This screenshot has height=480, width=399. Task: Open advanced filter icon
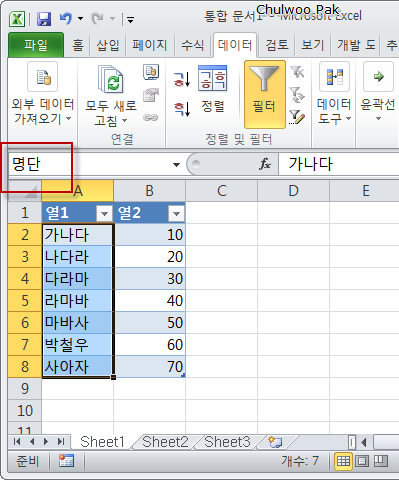[297, 117]
